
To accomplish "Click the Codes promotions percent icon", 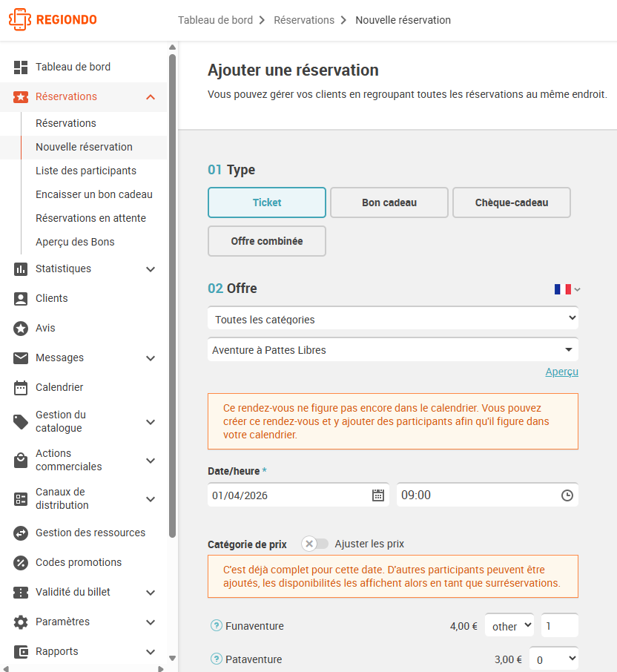I will [21, 563].
